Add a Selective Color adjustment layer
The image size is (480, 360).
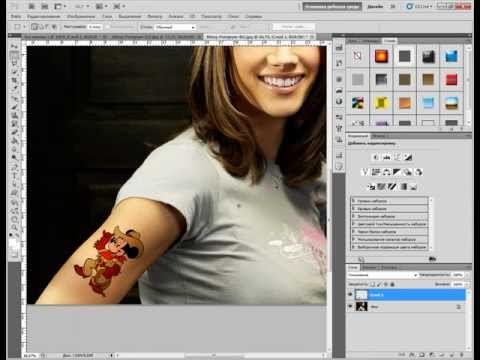point(414,187)
